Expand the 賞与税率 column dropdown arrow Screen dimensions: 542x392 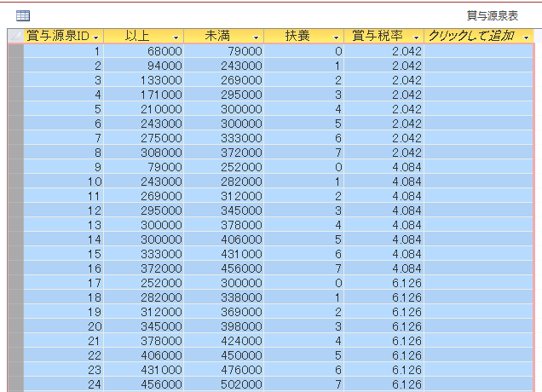(417, 37)
